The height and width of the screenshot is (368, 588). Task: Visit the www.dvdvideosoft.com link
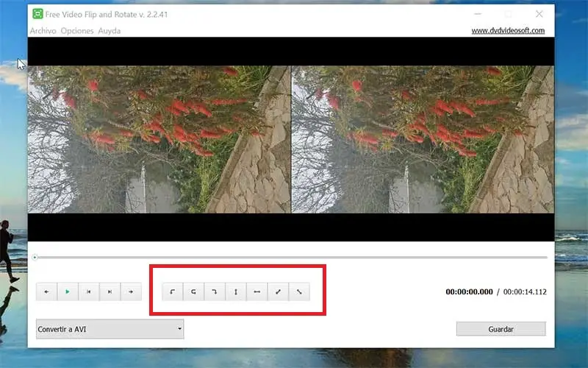[x=508, y=31]
